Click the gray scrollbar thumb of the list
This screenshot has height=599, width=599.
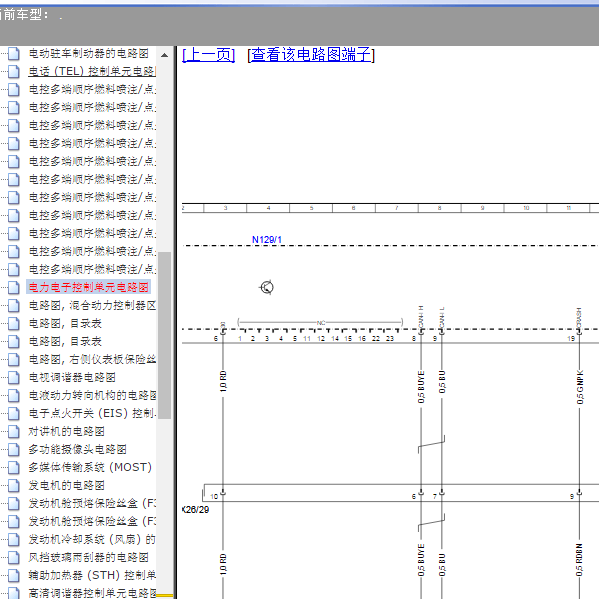[165, 335]
